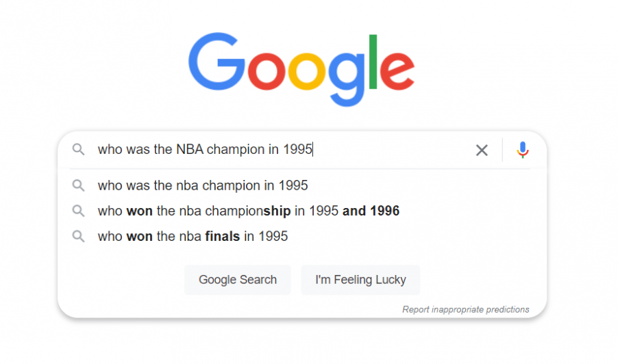Click the green 'l' in the Google logo
This screenshot has height=364, width=618.
[x=373, y=62]
